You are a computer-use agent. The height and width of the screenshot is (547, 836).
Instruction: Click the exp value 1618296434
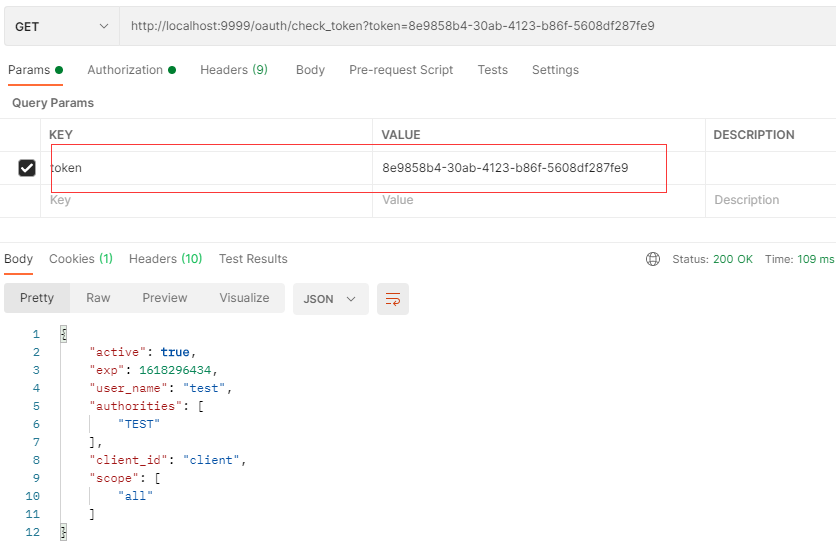click(175, 370)
